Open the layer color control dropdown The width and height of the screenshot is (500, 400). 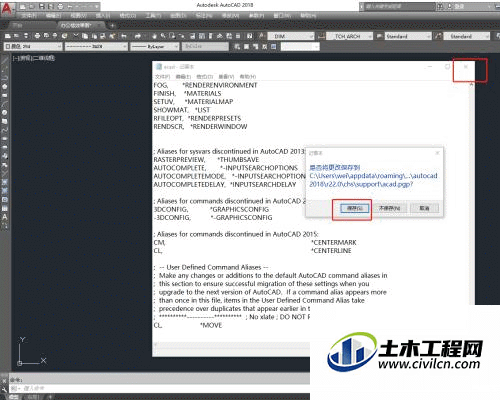pyautogui.click(x=33, y=47)
